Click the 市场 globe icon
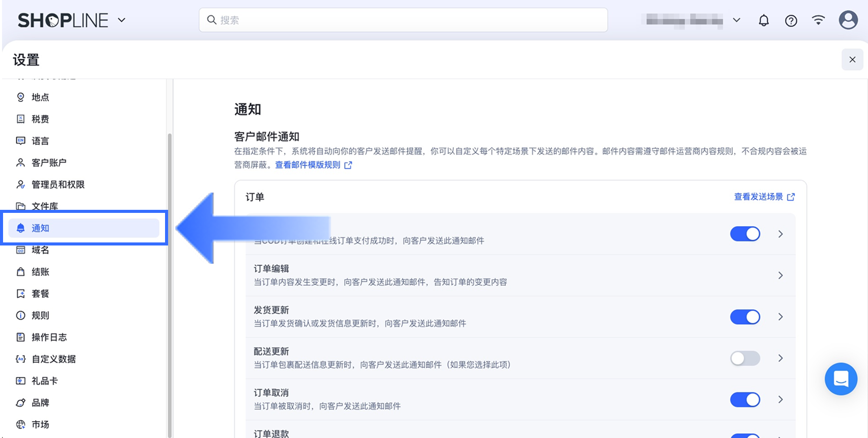This screenshot has width=868, height=438. pos(20,424)
